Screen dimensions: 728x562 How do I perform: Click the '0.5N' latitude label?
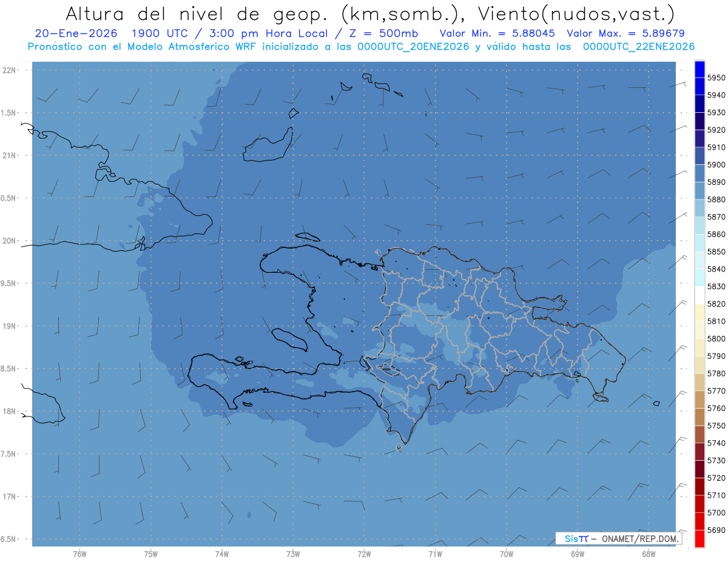(x=9, y=199)
